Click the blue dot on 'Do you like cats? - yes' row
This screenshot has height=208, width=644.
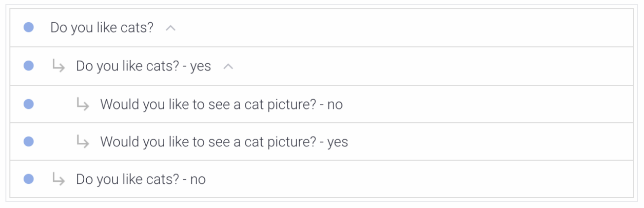click(x=29, y=66)
